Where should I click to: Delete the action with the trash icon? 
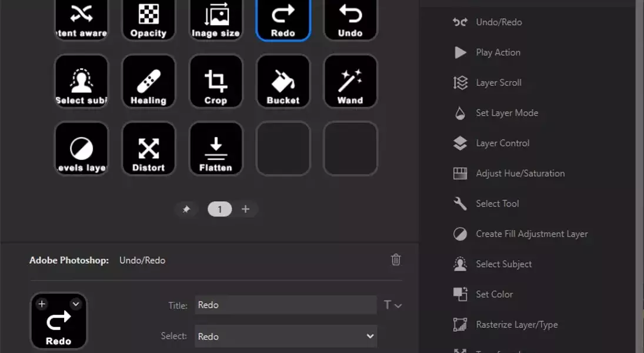point(396,259)
